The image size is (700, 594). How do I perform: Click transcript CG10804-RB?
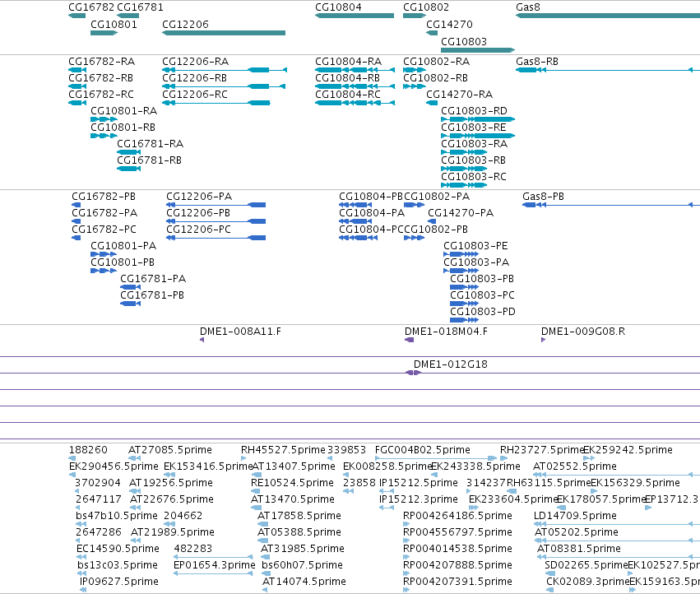pyautogui.click(x=355, y=86)
